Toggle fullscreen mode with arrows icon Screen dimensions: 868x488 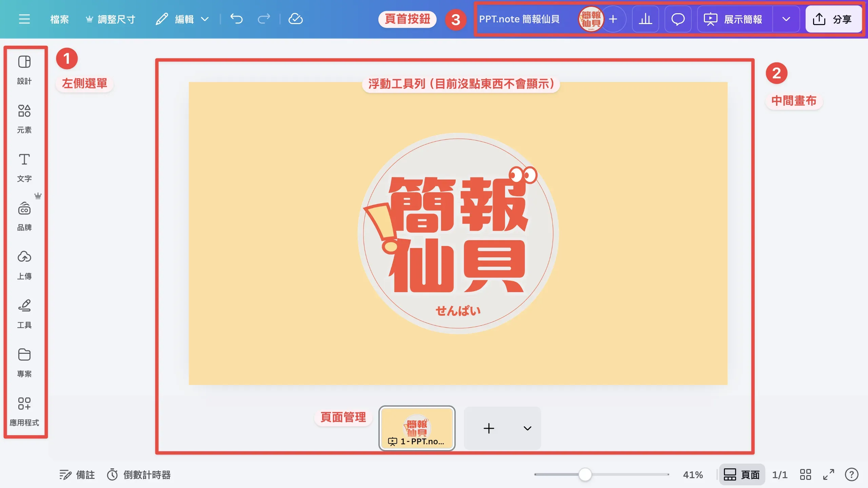[x=828, y=474]
